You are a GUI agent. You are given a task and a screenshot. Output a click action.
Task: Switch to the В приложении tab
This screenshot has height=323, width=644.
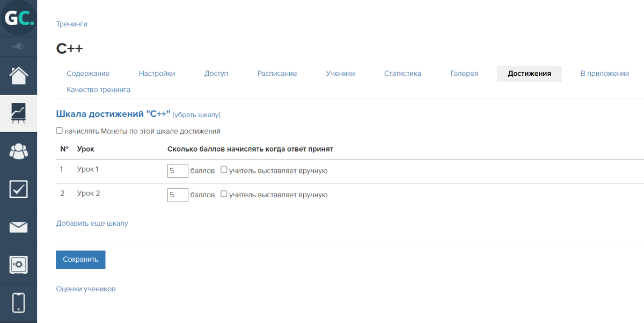pos(604,74)
